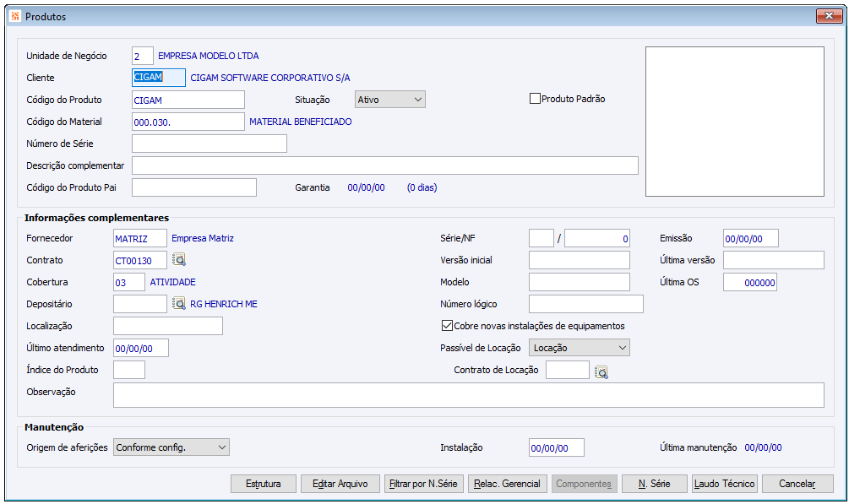Select the Descrição complementar field
849x504 pixels.
385,165
